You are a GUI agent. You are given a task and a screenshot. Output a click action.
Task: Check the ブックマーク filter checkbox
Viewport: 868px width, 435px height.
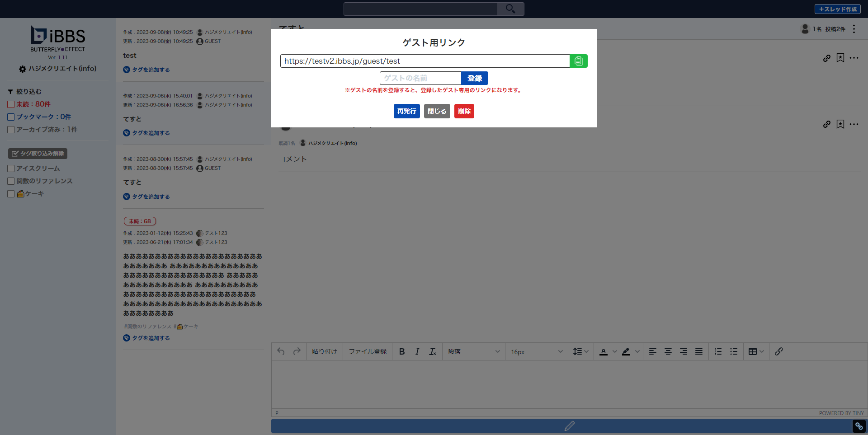[11, 117]
